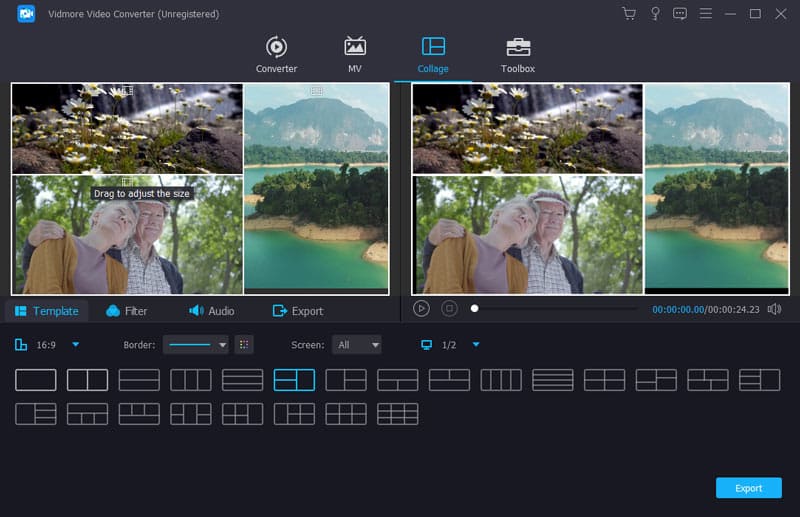Screen dimensions: 800x517
Task: Open the border pattern grid icon
Action: pyautogui.click(x=244, y=345)
